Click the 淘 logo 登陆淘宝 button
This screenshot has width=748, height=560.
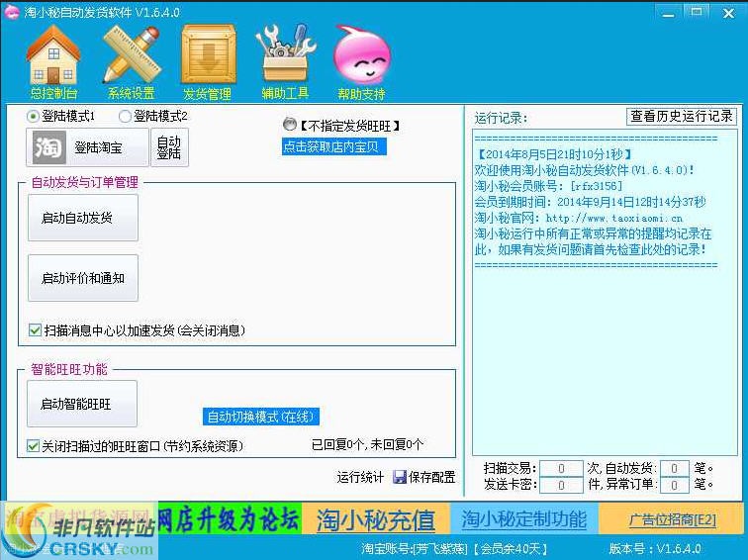(x=86, y=147)
